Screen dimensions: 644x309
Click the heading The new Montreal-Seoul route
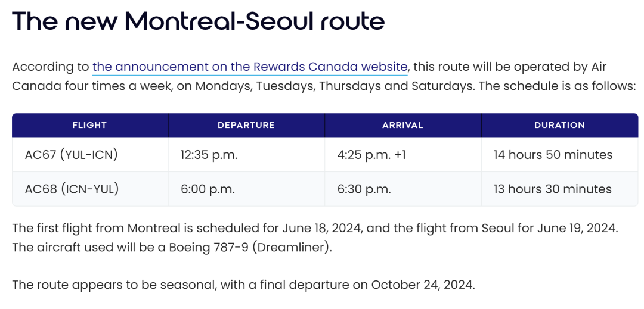(x=199, y=22)
